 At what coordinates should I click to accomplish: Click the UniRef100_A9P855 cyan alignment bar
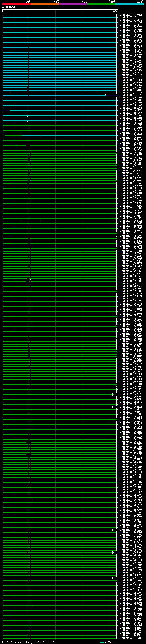pos(60,35)
